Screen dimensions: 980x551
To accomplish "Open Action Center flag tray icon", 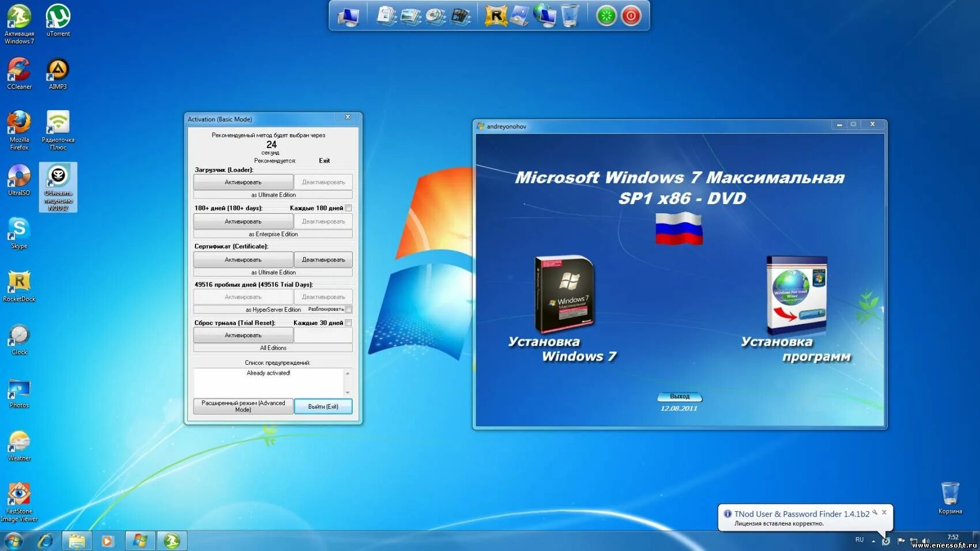I will 900,541.
